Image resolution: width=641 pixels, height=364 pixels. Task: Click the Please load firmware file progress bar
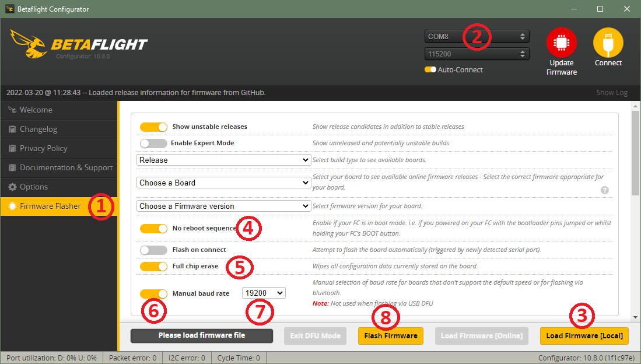202,335
